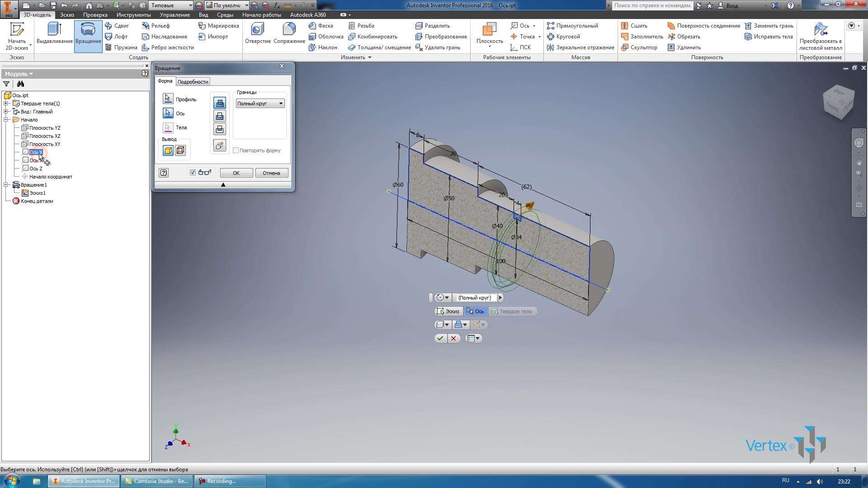Image resolution: width=868 pixels, height=488 pixels.
Task: Expand the Начало coordinate system node
Action: click(5, 119)
